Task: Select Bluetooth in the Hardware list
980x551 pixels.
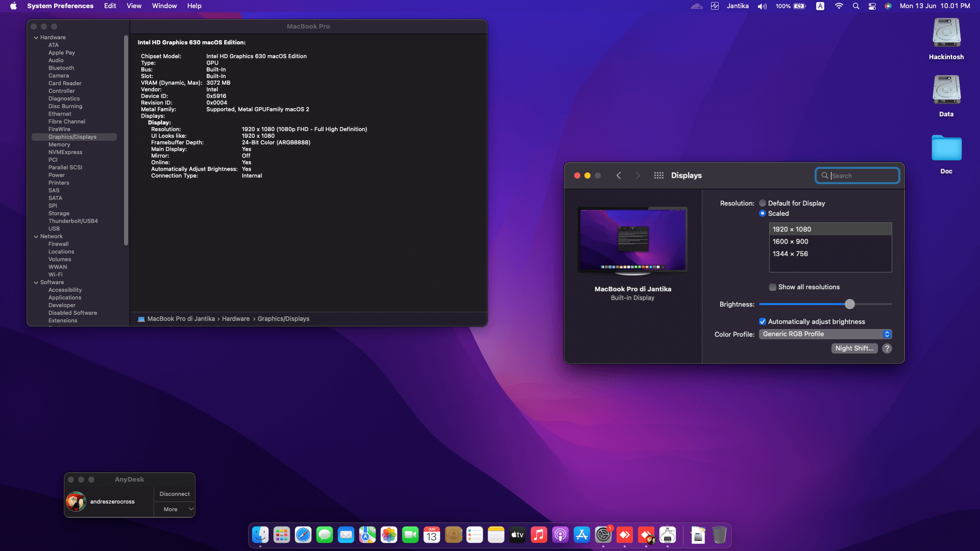Action: pyautogui.click(x=61, y=68)
